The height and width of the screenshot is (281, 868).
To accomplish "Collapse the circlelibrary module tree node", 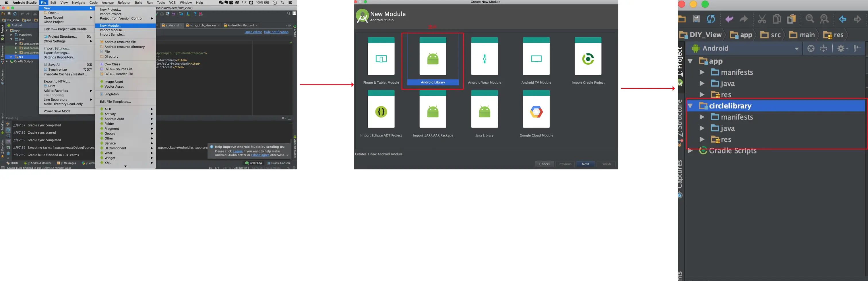I will (690, 106).
